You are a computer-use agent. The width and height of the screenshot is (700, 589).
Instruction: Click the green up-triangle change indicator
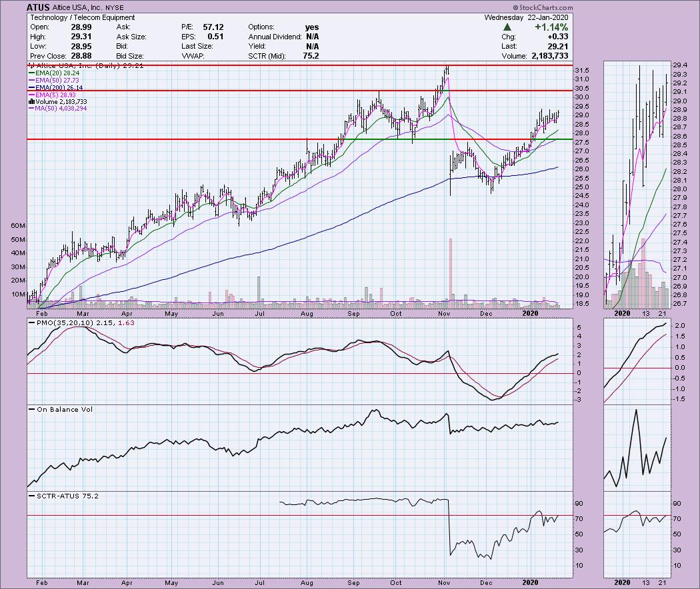point(507,27)
